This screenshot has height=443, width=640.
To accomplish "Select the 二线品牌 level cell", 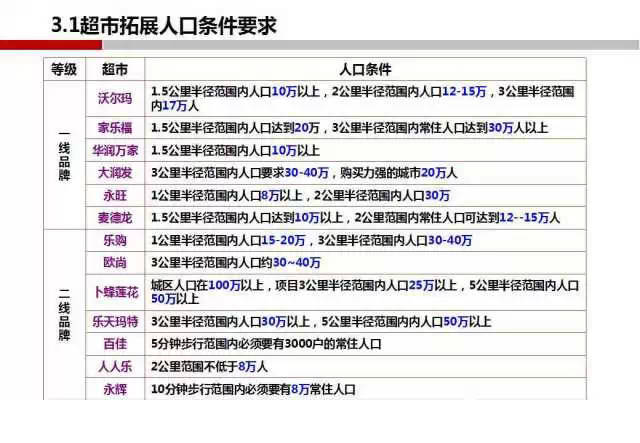I will point(64,314).
